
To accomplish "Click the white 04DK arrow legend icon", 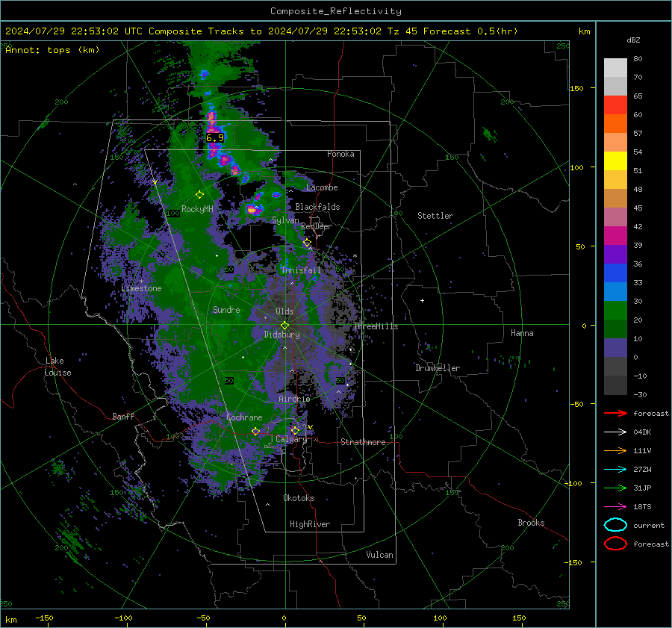I will click(615, 432).
